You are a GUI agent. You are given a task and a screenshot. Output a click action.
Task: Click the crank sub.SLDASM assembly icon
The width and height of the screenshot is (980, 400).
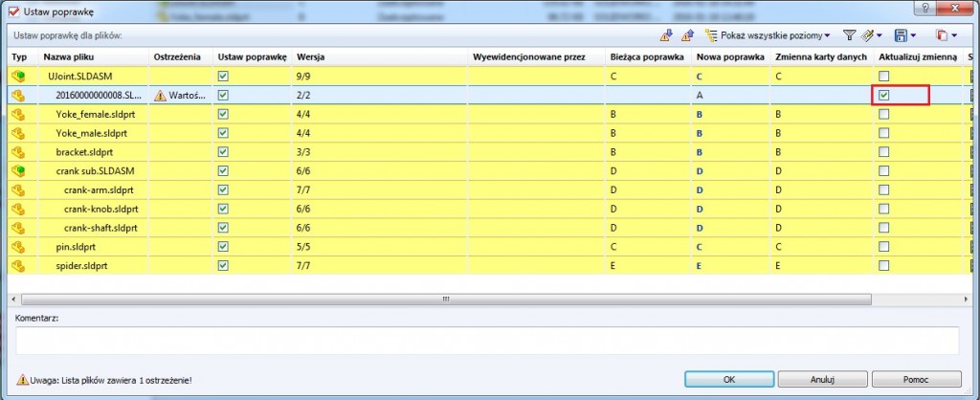17,170
